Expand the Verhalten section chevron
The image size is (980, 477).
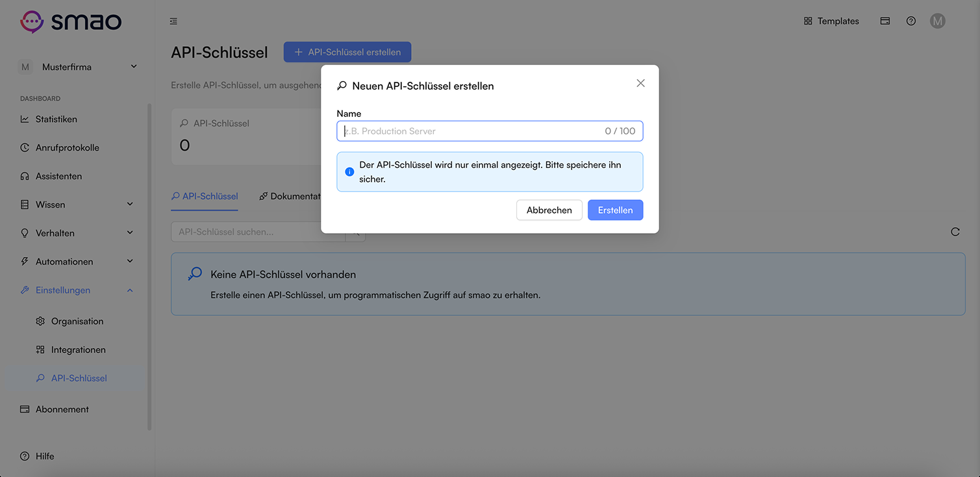(x=130, y=233)
